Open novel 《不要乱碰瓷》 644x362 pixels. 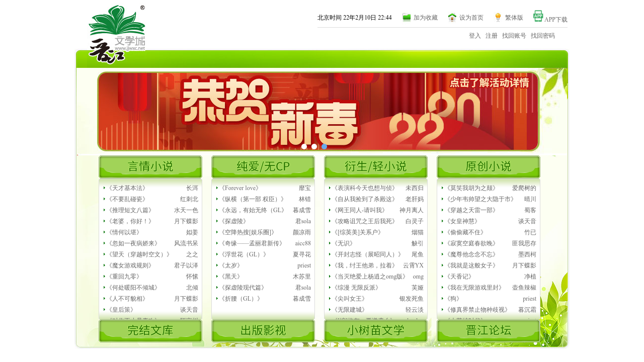coord(126,199)
